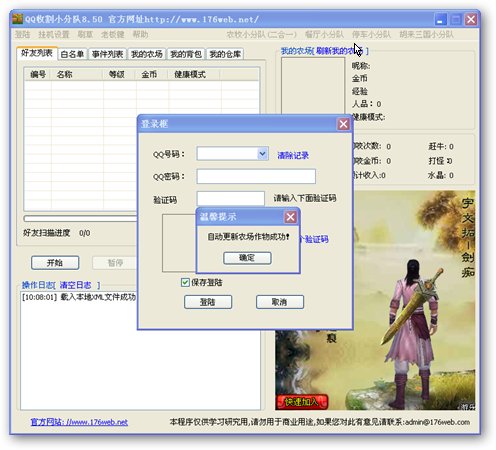Sort by the 名称 column header
Image resolution: width=496 pixels, height=450 pixels.
point(77,74)
